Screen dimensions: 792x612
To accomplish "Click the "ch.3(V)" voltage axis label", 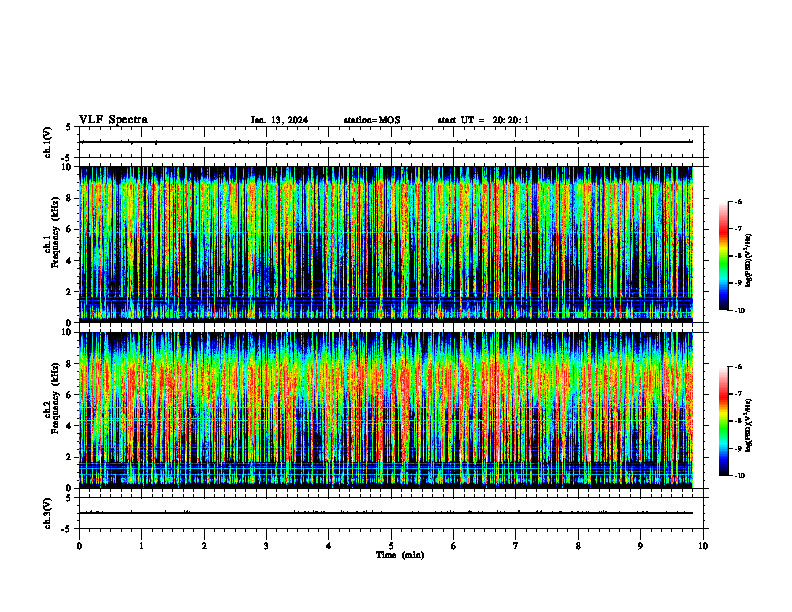I will tap(48, 513).
